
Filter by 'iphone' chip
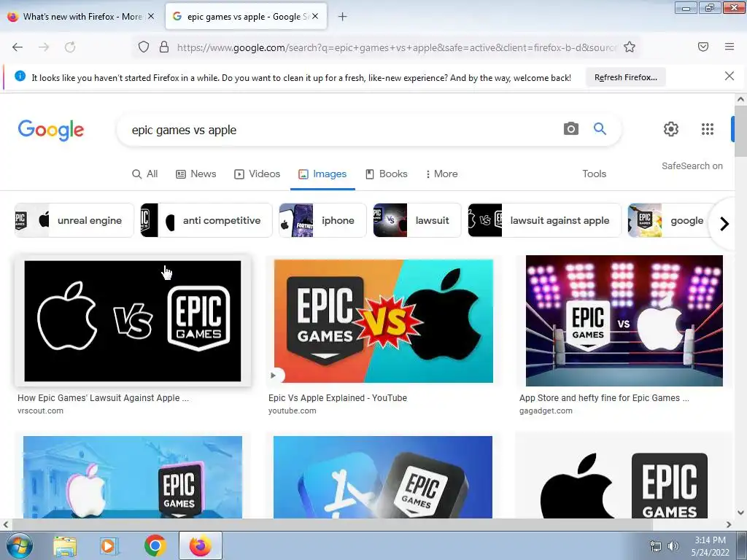coord(322,220)
